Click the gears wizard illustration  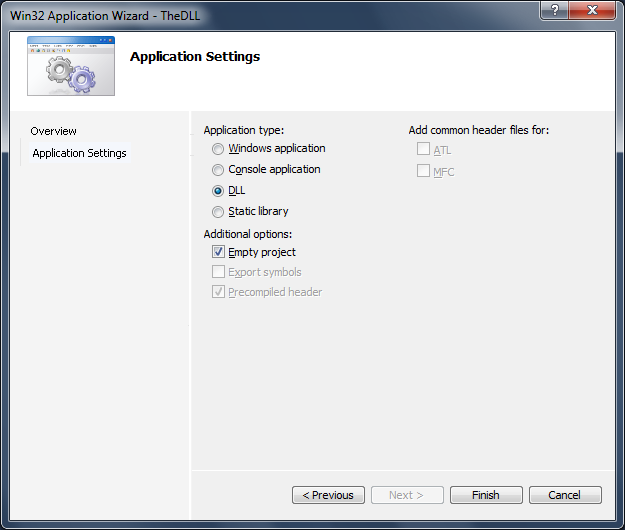point(71,66)
